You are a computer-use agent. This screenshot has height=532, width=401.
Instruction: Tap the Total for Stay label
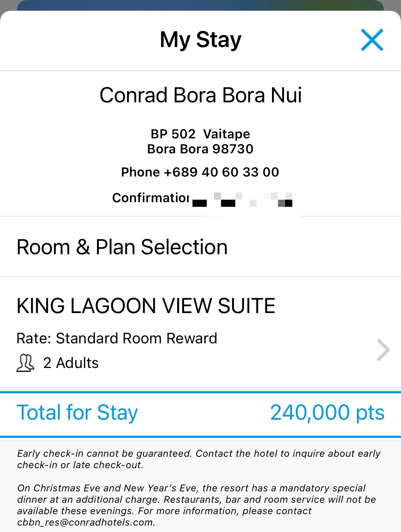pos(77,413)
